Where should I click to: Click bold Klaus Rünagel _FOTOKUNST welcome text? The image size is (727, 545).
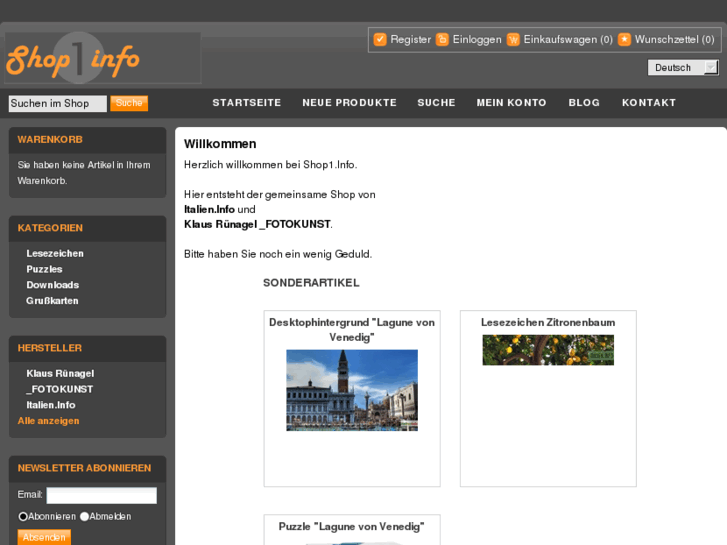(x=257, y=224)
